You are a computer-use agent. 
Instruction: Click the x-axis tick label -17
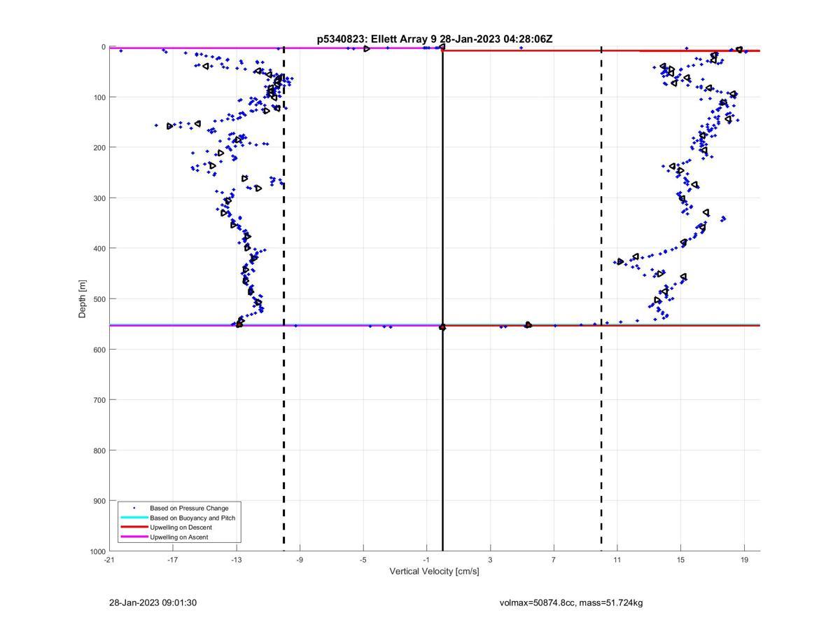click(173, 560)
